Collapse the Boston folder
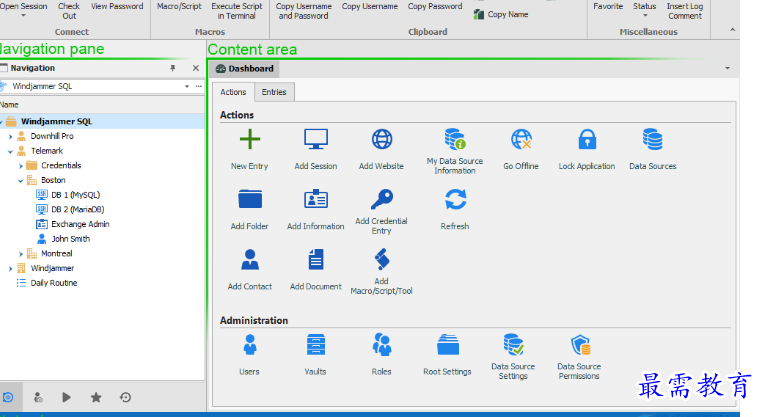760x417 pixels. click(x=21, y=180)
